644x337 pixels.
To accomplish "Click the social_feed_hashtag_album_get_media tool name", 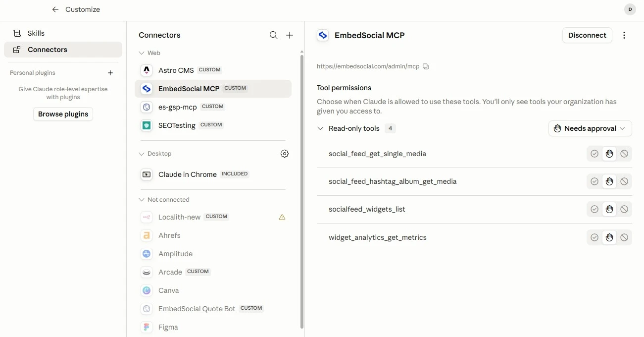I will point(393,181).
